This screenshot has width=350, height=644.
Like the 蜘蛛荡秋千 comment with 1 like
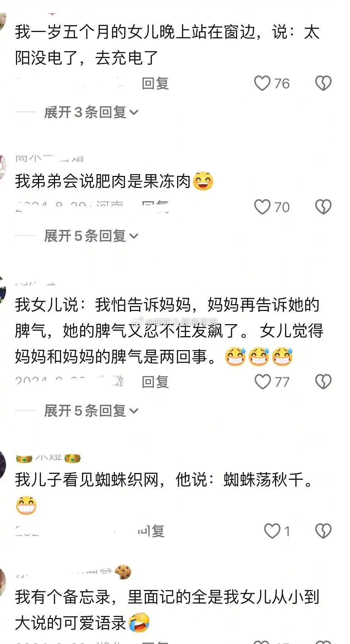click(272, 531)
